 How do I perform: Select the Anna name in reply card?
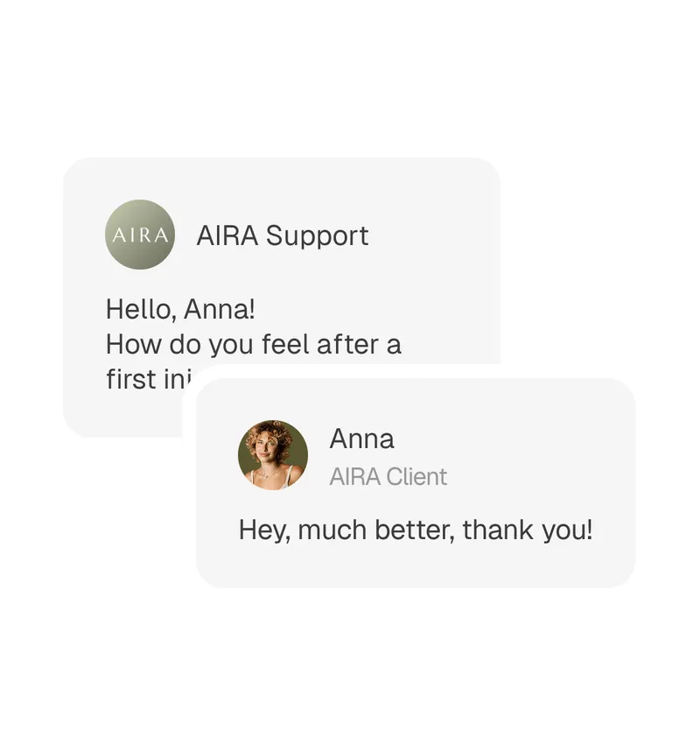tap(361, 439)
